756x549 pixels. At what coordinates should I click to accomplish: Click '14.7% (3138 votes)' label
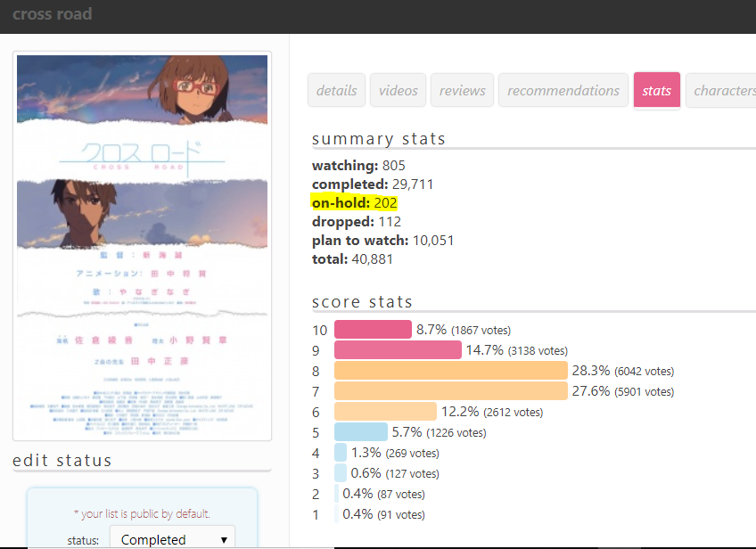click(517, 350)
